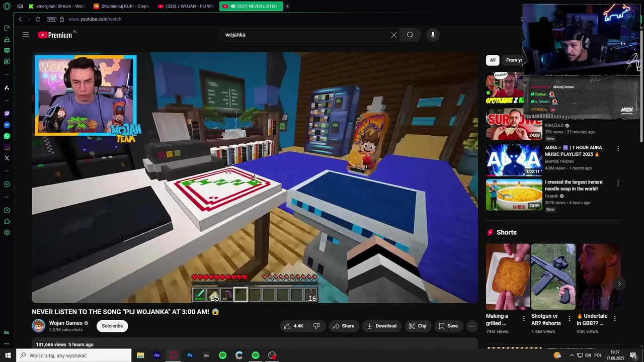Open options for instant noodle soup video
644x362 pixels.
click(618, 183)
